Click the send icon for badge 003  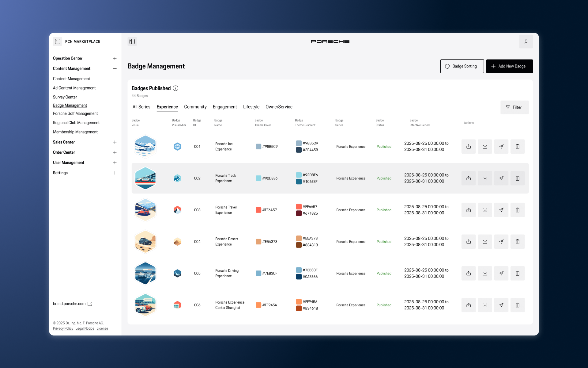pos(501,210)
